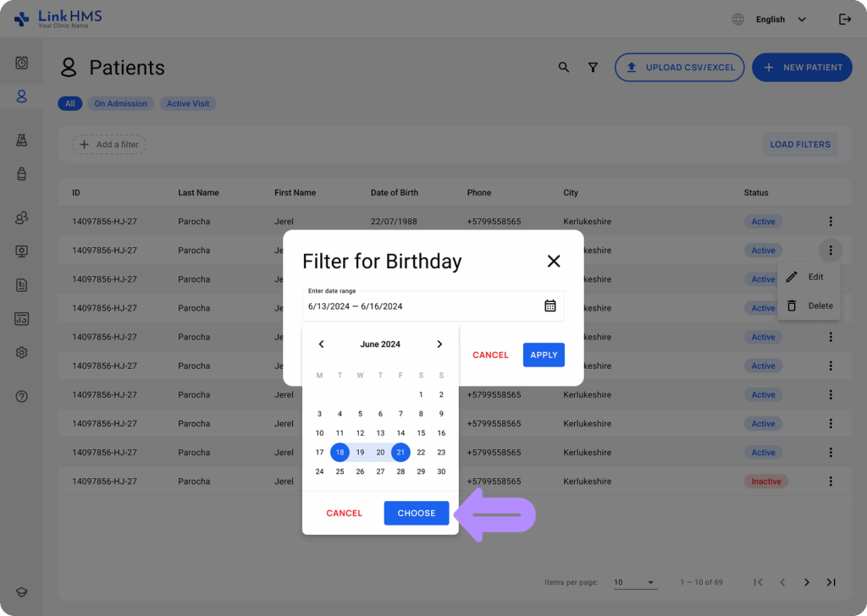This screenshot has height=616, width=867.
Task: Select the On Admission filter chip
Action: (120, 103)
